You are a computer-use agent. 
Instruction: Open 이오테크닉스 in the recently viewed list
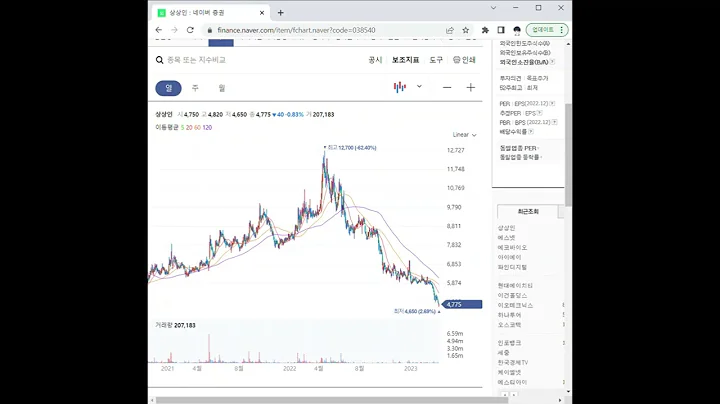click(515, 305)
